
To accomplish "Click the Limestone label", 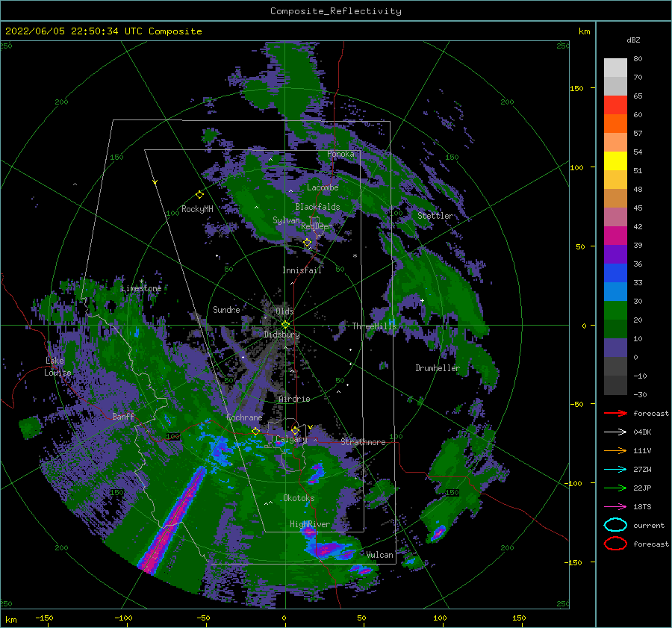I will pos(141,288).
